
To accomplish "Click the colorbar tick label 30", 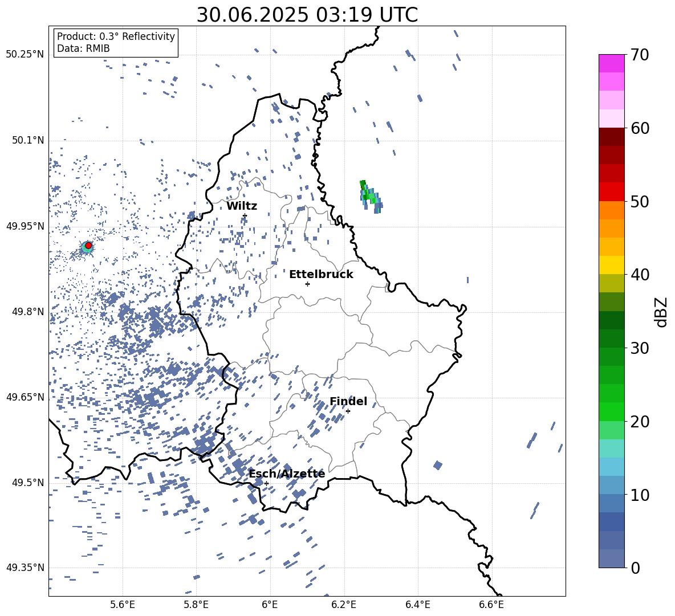I will (640, 348).
